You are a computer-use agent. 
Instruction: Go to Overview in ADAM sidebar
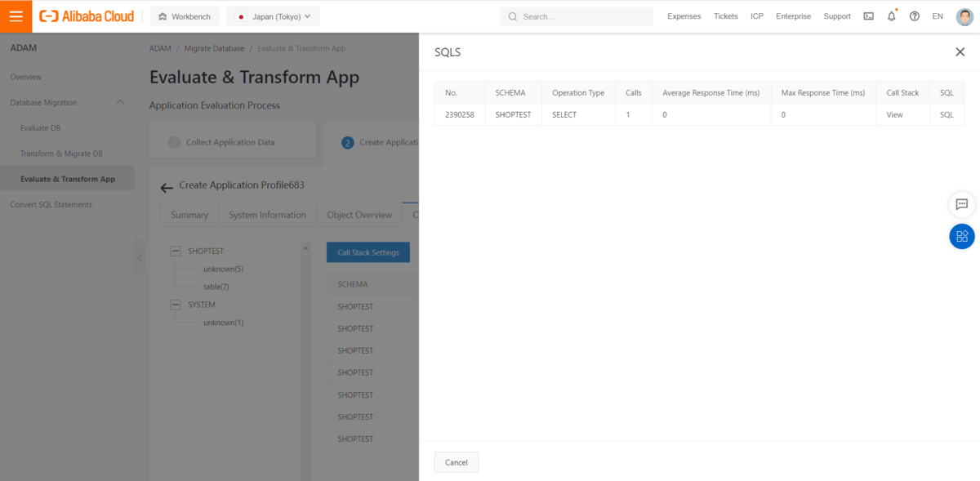click(26, 77)
